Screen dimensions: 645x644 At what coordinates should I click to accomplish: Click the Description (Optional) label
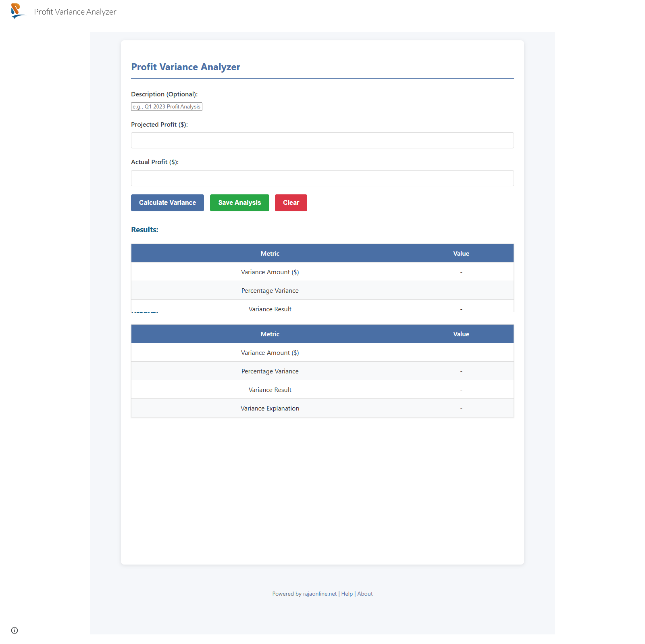pyautogui.click(x=164, y=94)
